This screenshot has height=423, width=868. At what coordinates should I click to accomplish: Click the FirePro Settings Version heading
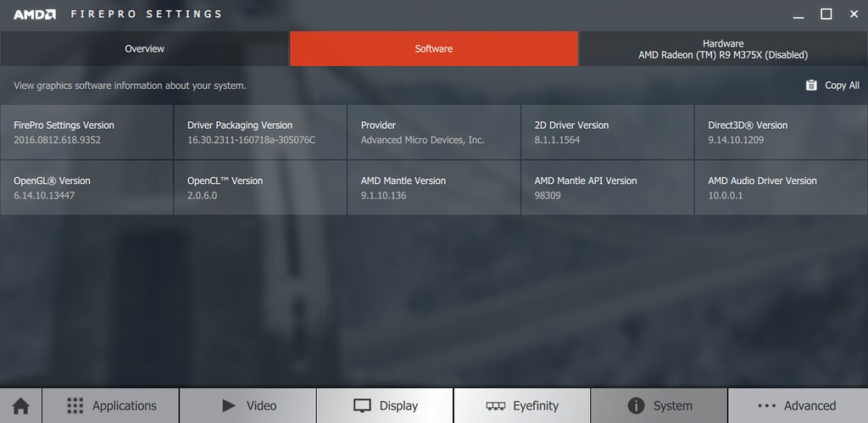(x=64, y=125)
